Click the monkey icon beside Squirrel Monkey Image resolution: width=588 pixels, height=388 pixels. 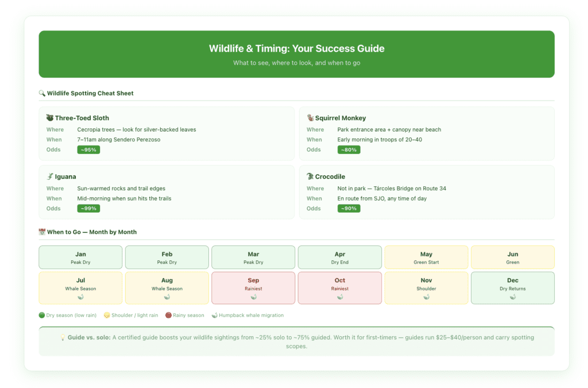310,118
